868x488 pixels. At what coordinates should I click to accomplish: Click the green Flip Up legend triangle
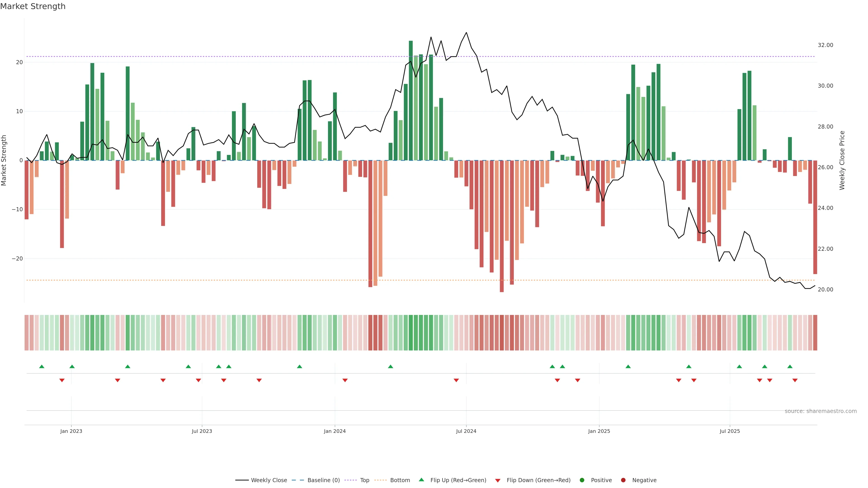421,480
